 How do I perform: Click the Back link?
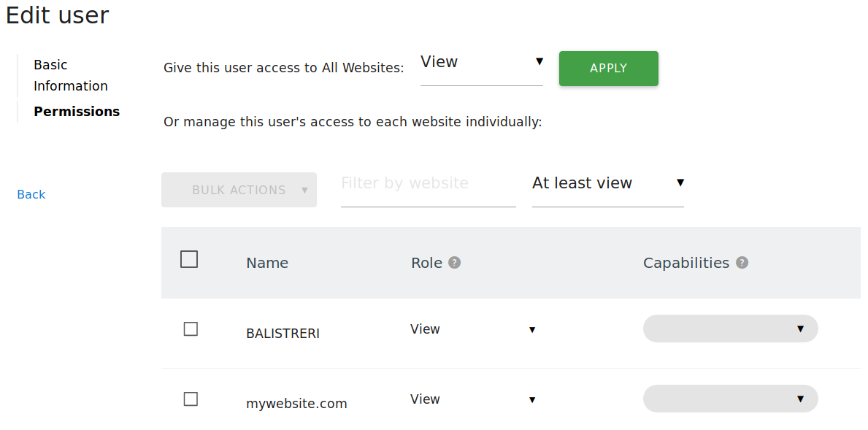click(31, 193)
